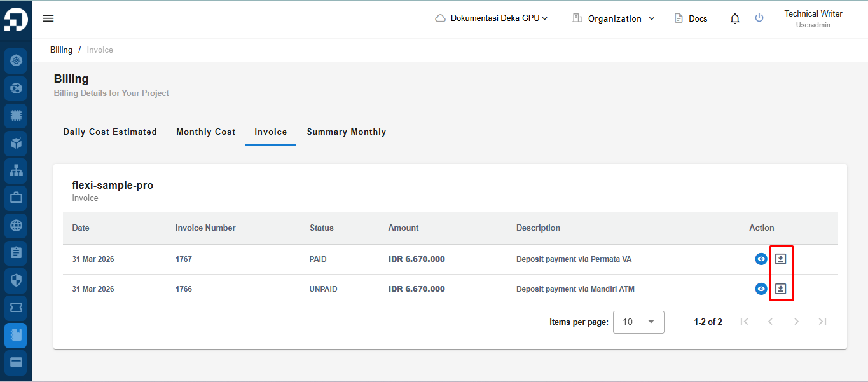Viewport: 868px width, 382px height.
Task: Click the date of invoice 1767
Action: [x=93, y=259]
